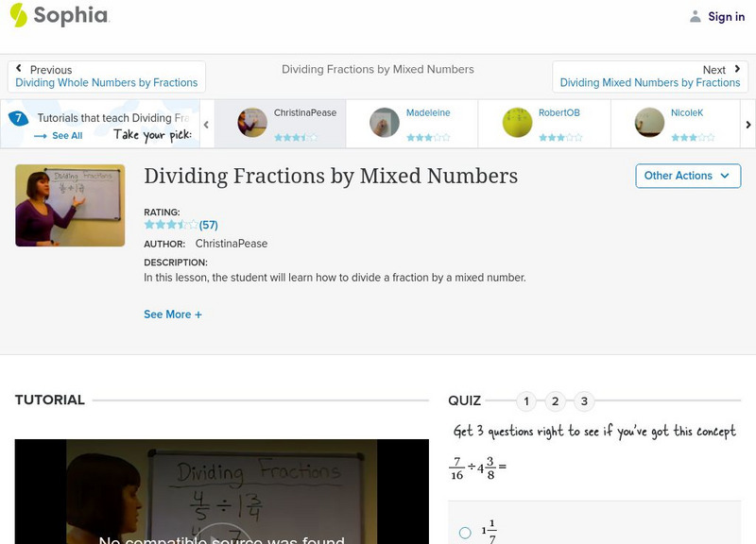Open the Other Actions dropdown

click(x=687, y=176)
